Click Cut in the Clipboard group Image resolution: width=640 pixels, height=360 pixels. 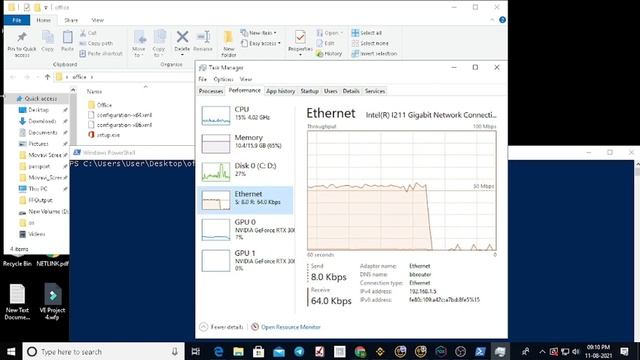coord(88,33)
